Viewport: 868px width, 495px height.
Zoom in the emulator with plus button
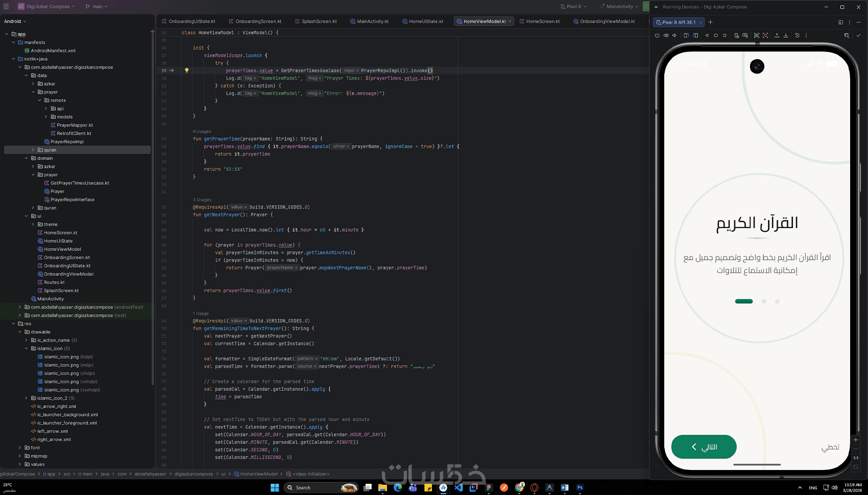tap(856, 440)
